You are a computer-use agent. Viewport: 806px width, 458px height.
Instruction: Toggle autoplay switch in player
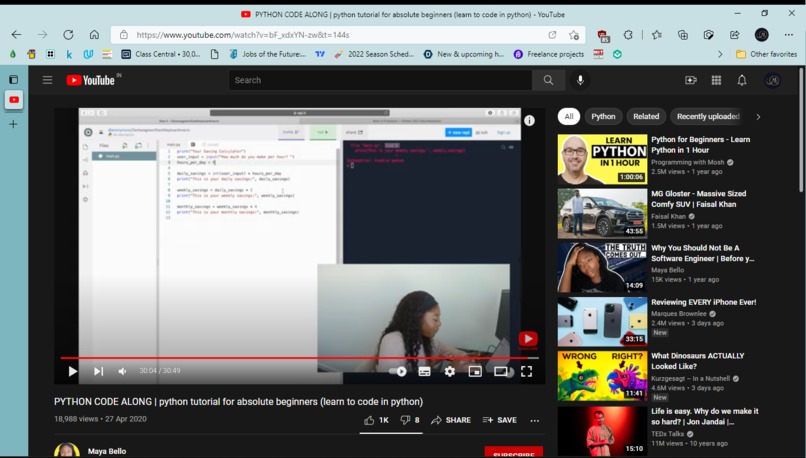click(398, 371)
